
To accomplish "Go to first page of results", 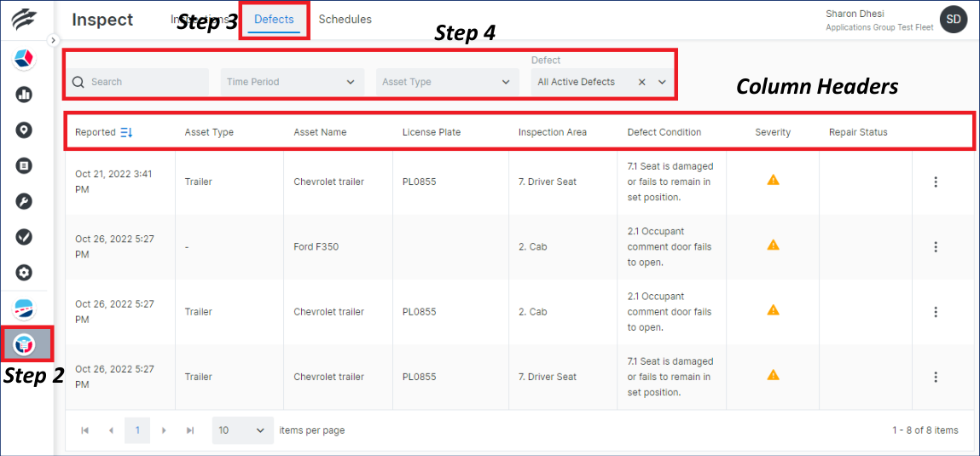I will click(x=85, y=430).
